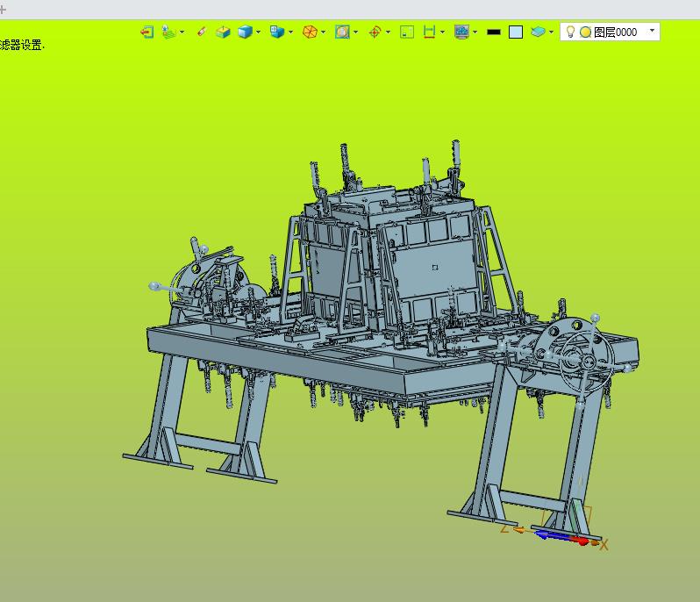Expand dropdown beside red crosshair icon
The image size is (700, 602).
(388, 32)
